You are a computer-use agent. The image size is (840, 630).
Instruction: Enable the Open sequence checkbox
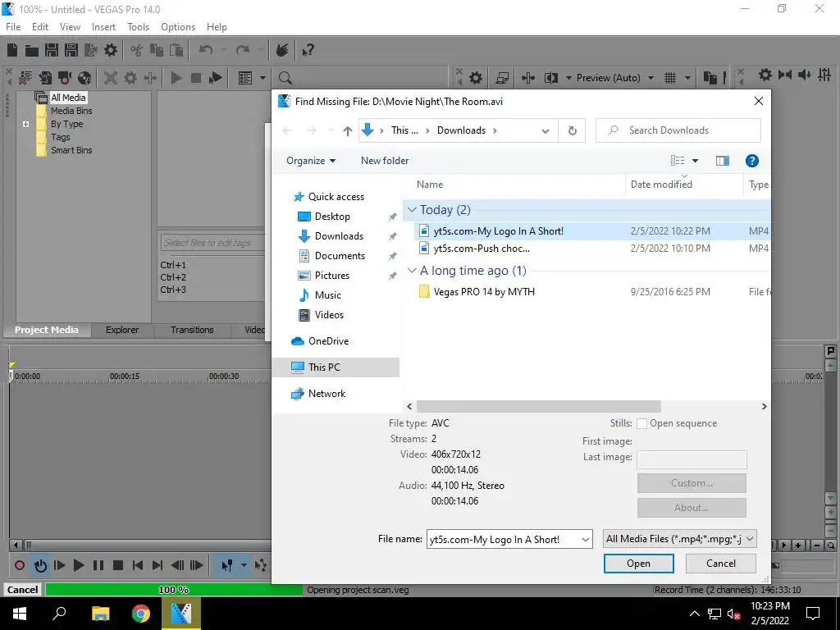(x=641, y=423)
